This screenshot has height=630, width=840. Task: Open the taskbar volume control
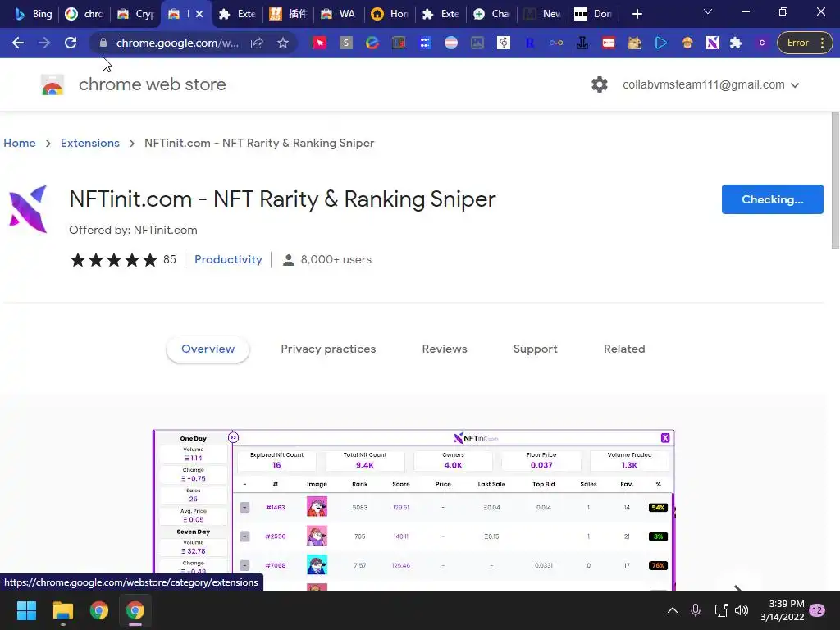pos(742,610)
